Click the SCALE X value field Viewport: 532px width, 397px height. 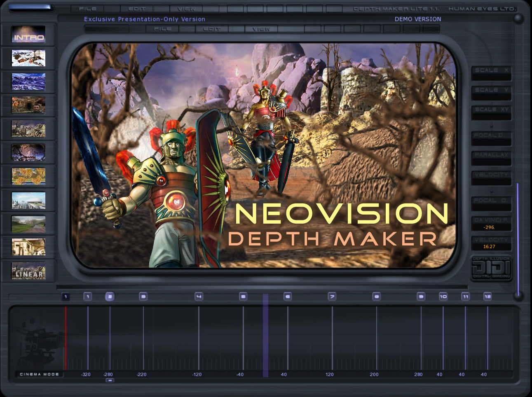491,74
